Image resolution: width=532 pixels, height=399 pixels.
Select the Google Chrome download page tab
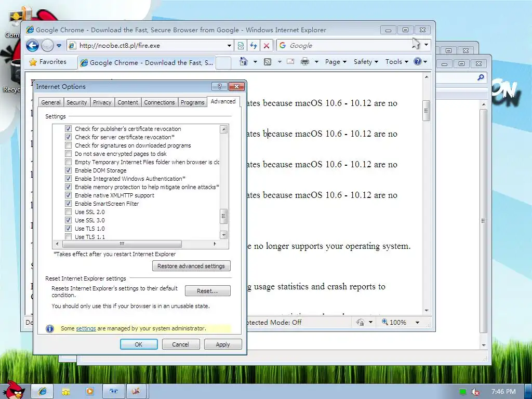[x=147, y=63]
